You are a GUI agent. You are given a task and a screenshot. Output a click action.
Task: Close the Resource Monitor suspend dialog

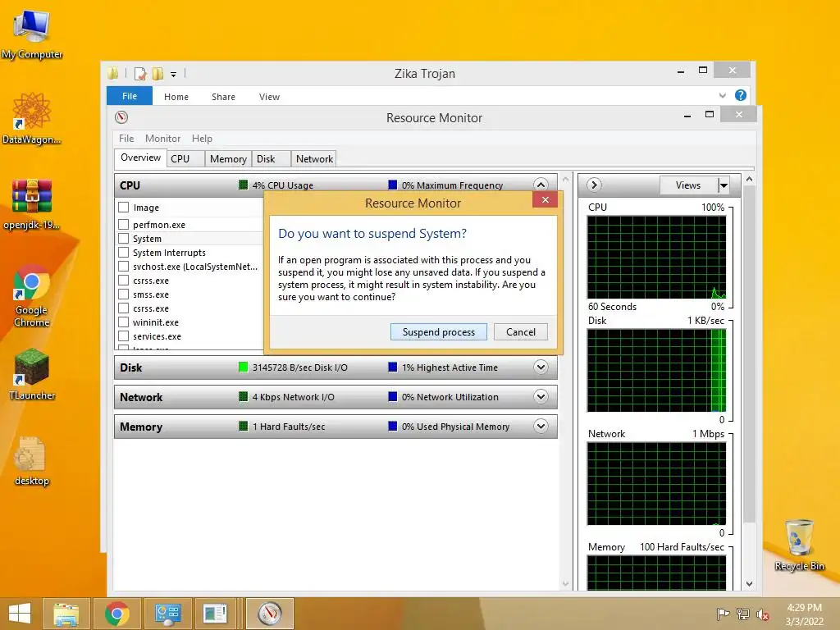[546, 200]
